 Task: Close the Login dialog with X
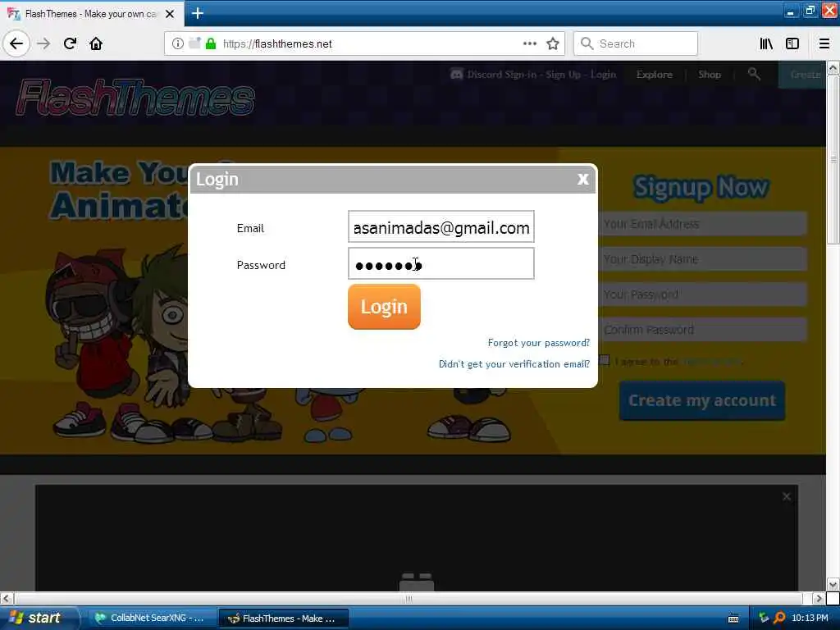pyautogui.click(x=583, y=180)
